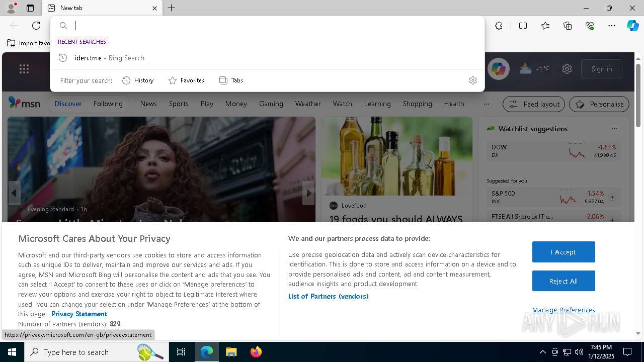The image size is (644, 362).
Task: Open the Copilot sidebar icon
Action: [632, 26]
